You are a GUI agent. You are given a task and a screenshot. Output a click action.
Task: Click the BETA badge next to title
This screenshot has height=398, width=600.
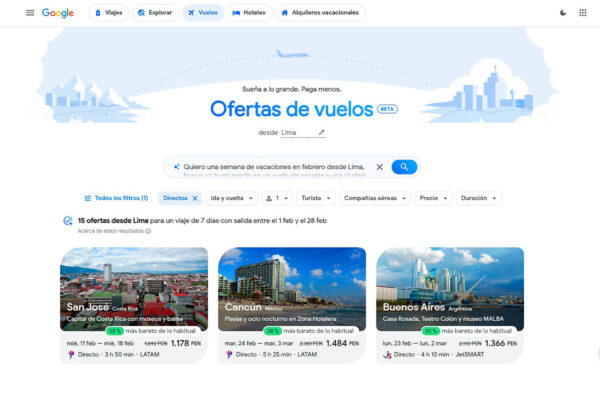pos(387,109)
